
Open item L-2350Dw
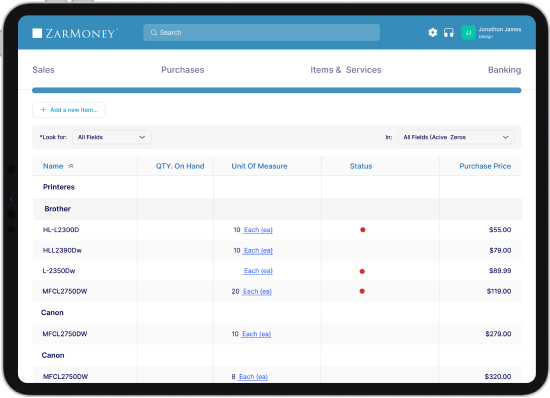(59, 271)
